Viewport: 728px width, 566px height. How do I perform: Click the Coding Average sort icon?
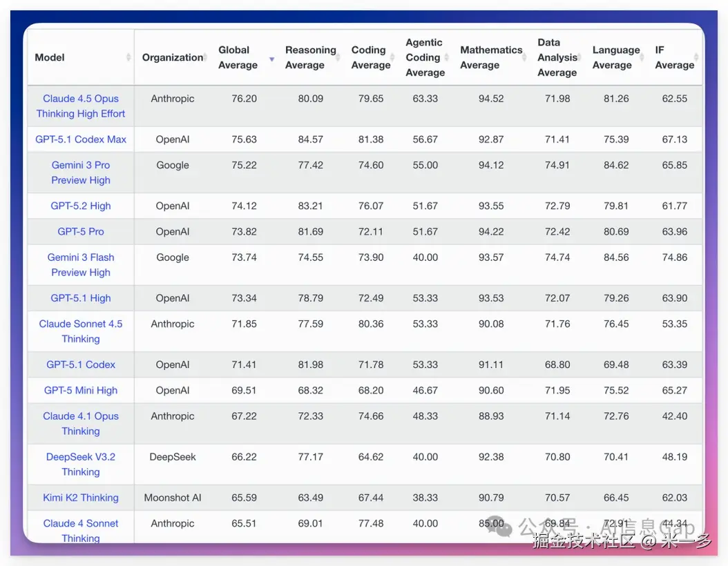coord(392,57)
